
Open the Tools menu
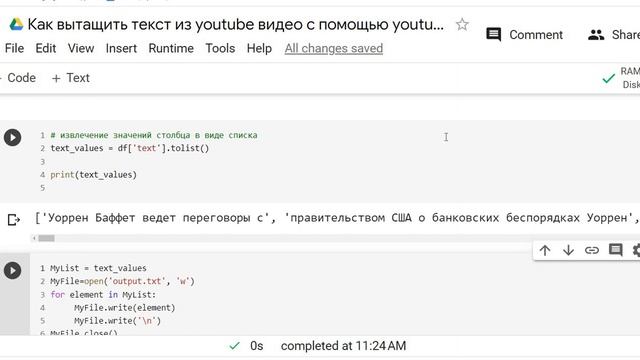point(220,48)
